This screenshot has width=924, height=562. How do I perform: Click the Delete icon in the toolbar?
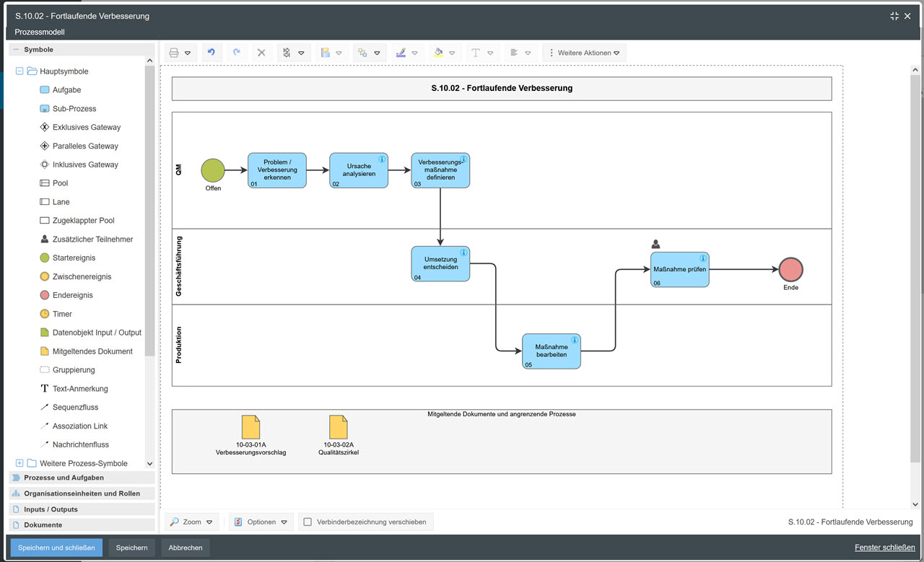tap(261, 52)
